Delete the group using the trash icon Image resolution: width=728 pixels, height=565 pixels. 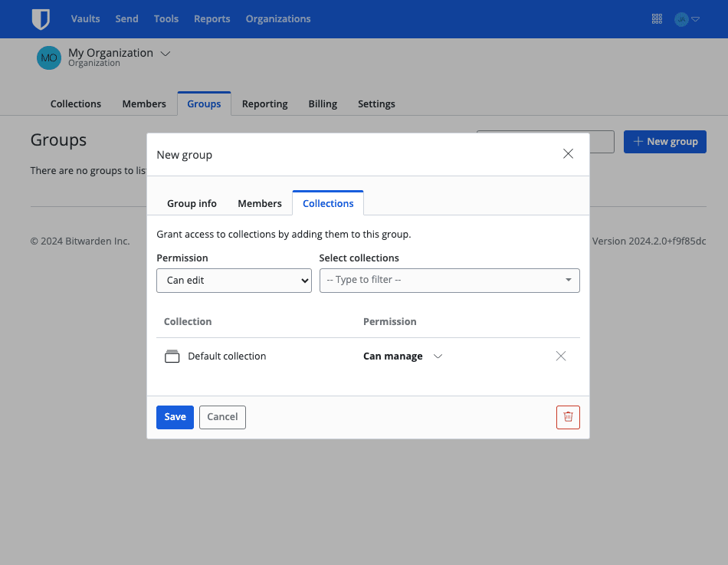click(x=568, y=417)
